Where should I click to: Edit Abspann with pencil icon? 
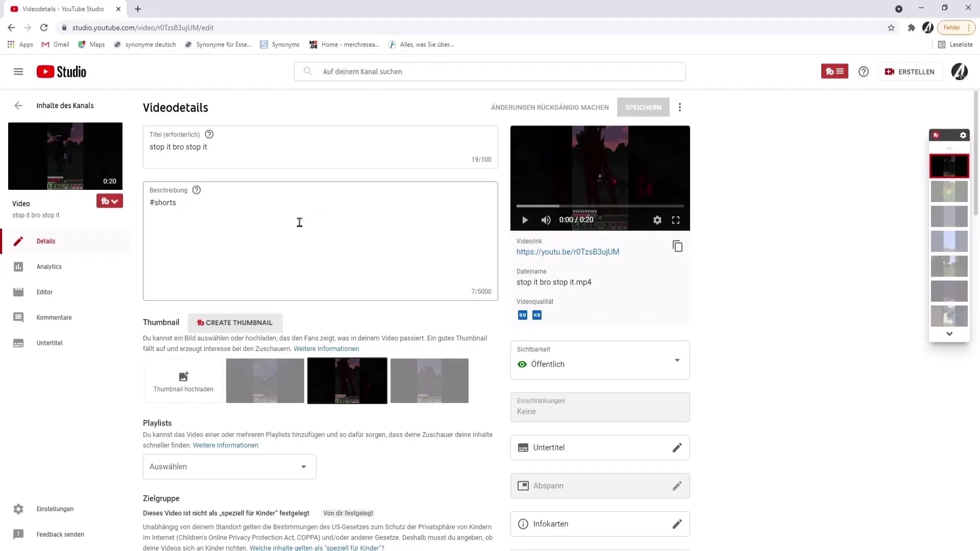[x=677, y=486]
